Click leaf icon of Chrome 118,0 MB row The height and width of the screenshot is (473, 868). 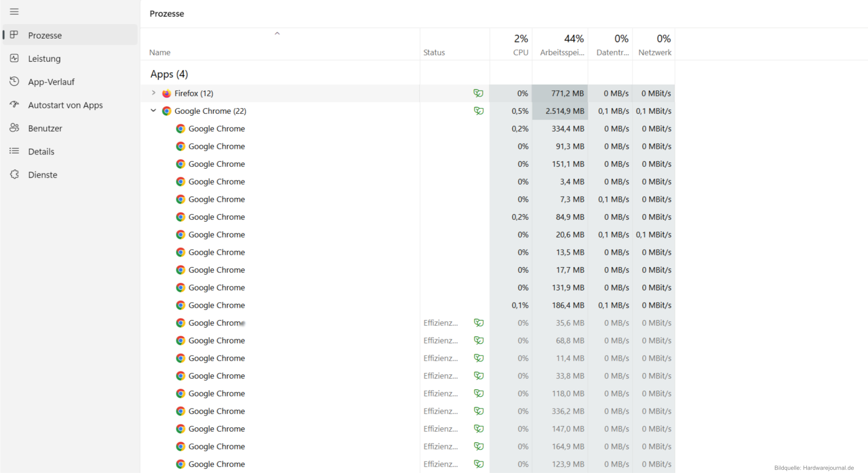[479, 393]
